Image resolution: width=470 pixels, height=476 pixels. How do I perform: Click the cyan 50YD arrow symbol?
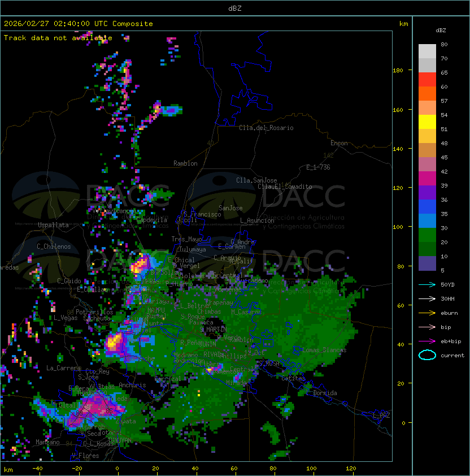tap(427, 284)
